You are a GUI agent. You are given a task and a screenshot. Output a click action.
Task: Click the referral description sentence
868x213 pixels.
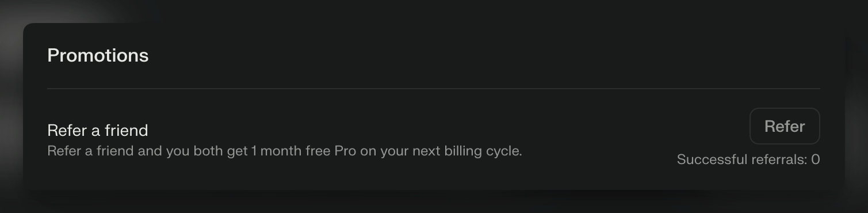285,151
